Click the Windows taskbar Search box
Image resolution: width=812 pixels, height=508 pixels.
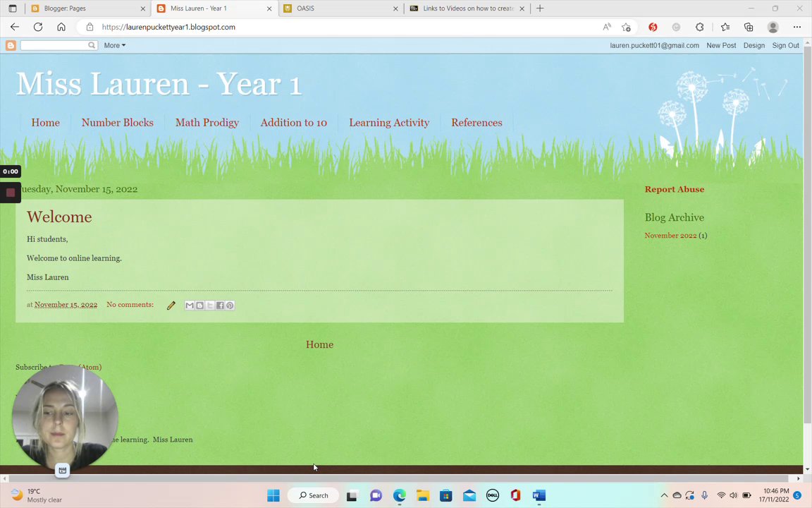313,495
